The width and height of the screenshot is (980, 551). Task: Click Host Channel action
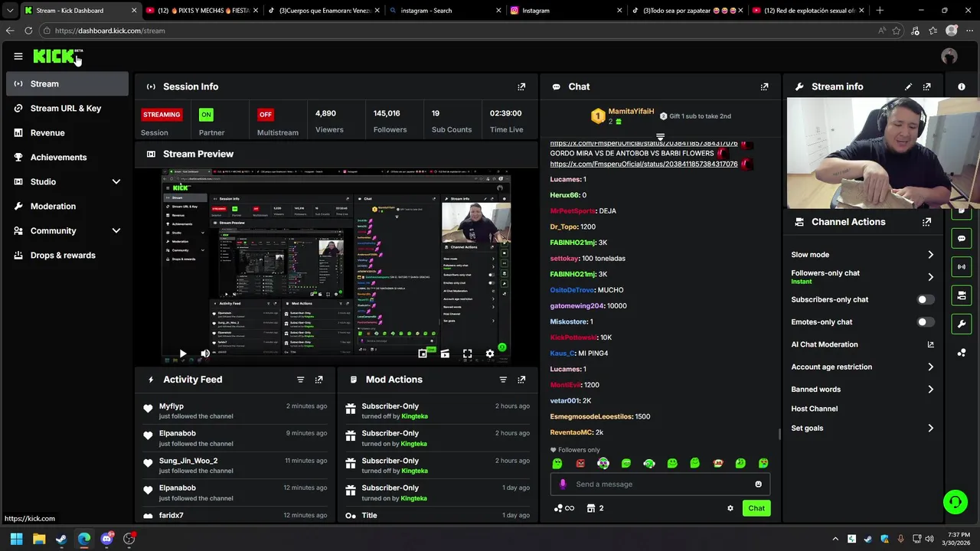click(x=815, y=409)
